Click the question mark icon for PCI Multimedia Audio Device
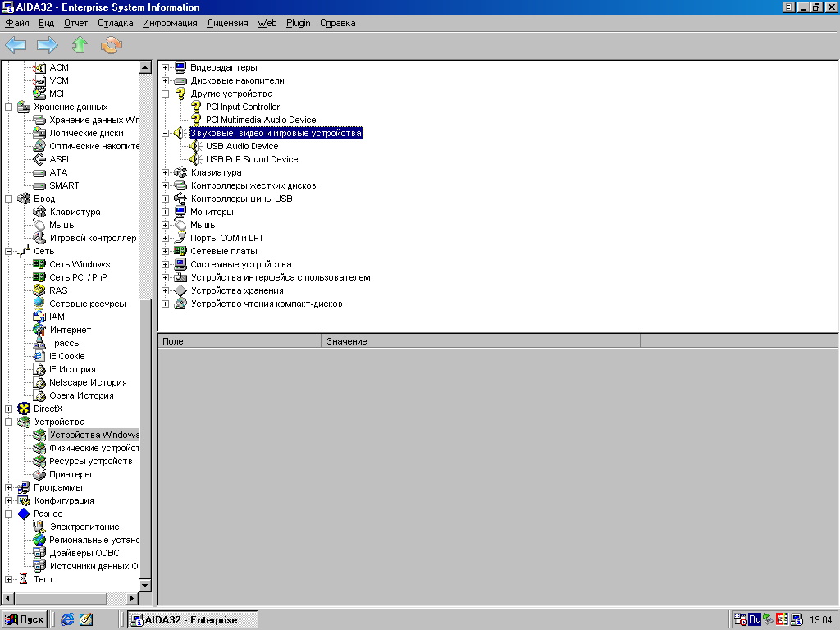The image size is (840, 630). pyautogui.click(x=196, y=120)
